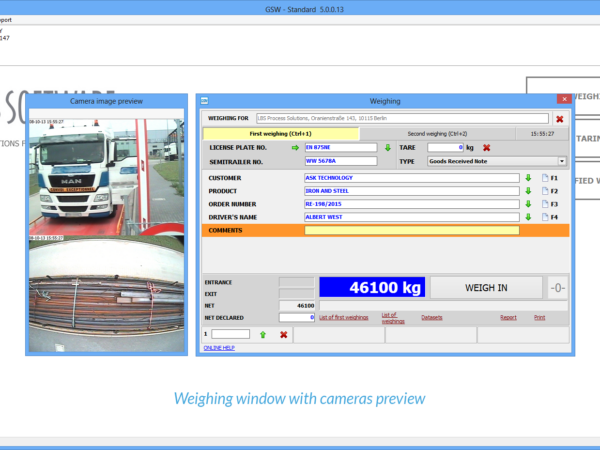Viewport: 600px width, 450px height.
Task: Open the ONLINE HELP link
Action: [x=219, y=348]
